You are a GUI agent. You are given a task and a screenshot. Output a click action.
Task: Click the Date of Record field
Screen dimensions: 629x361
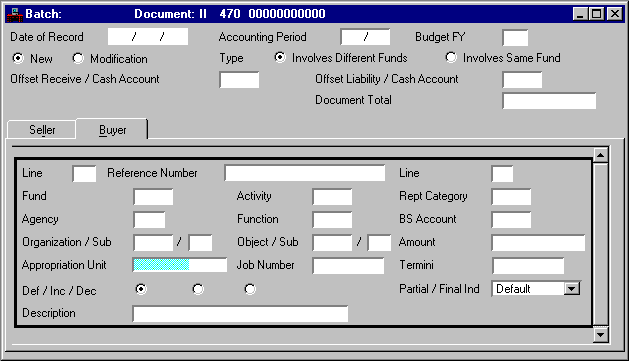[x=148, y=37]
